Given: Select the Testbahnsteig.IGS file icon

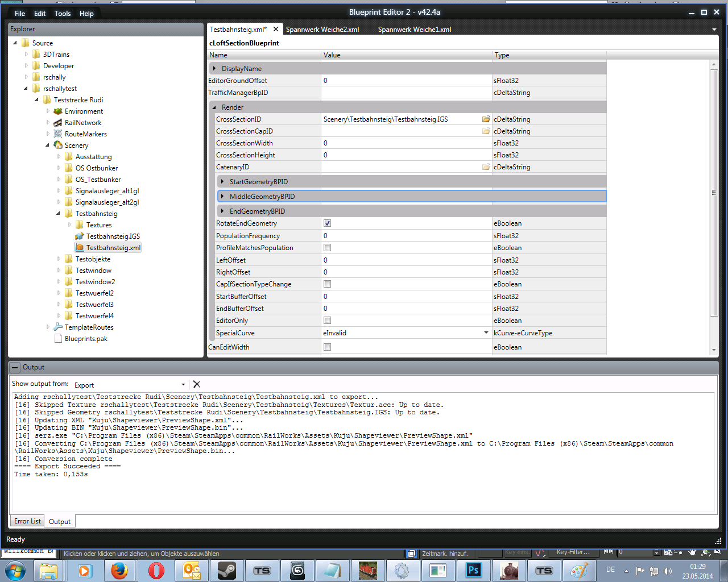Looking at the screenshot, I should coord(80,236).
